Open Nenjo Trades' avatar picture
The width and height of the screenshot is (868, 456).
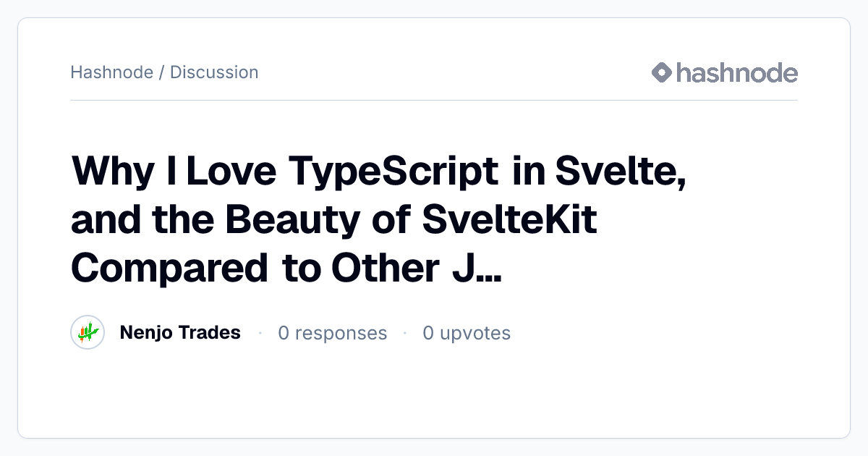click(x=88, y=333)
